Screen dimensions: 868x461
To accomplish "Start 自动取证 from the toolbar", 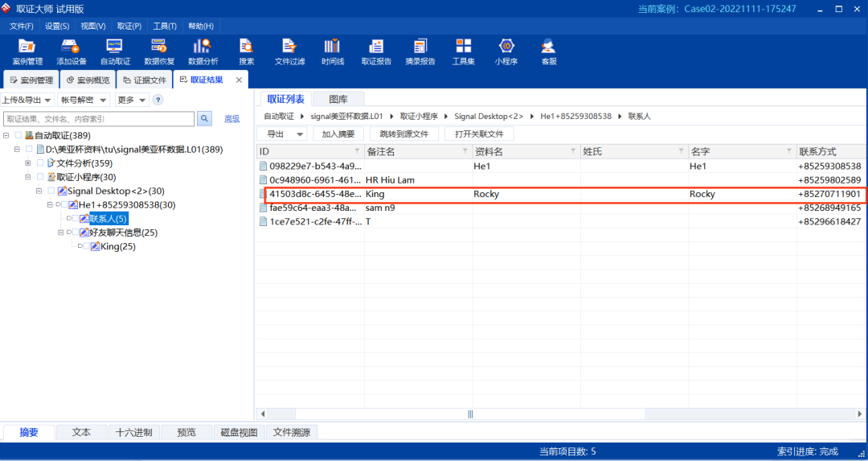I will pos(115,51).
